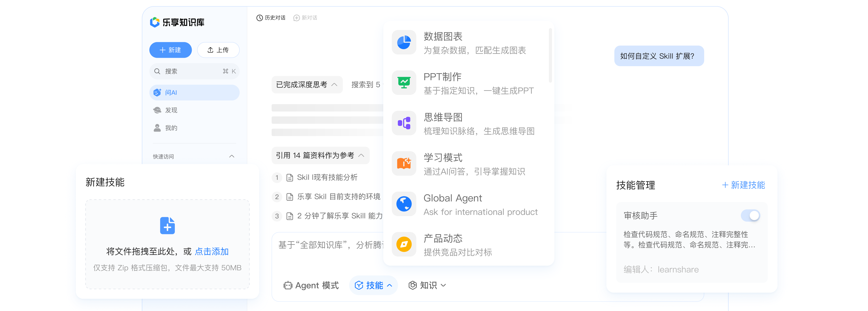This screenshot has width=868, height=311.
Task: Collapse the 技能 skills dropdown
Action: [x=373, y=285]
